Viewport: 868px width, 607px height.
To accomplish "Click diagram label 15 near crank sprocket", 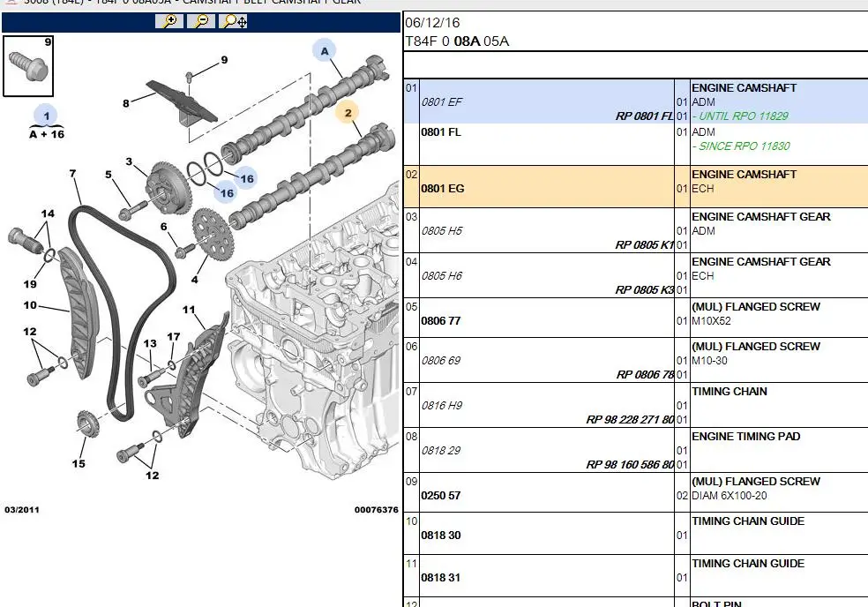I will pos(79,463).
